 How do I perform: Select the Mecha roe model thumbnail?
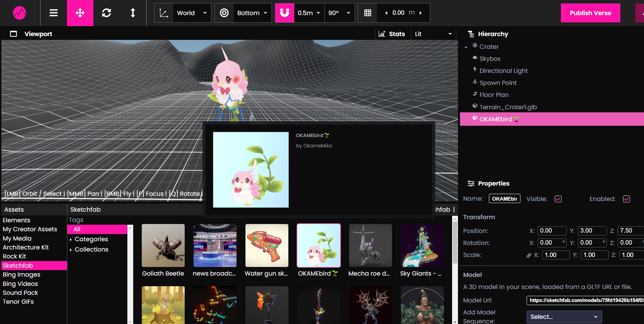coord(370,245)
